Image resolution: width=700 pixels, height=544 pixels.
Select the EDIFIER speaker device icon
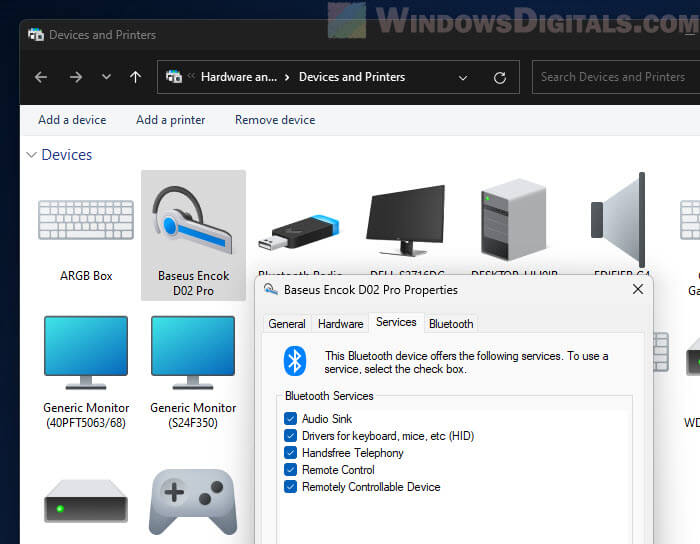click(x=619, y=220)
